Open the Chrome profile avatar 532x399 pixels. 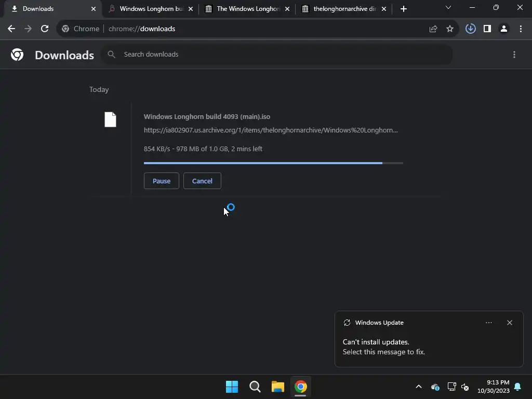pos(504,29)
